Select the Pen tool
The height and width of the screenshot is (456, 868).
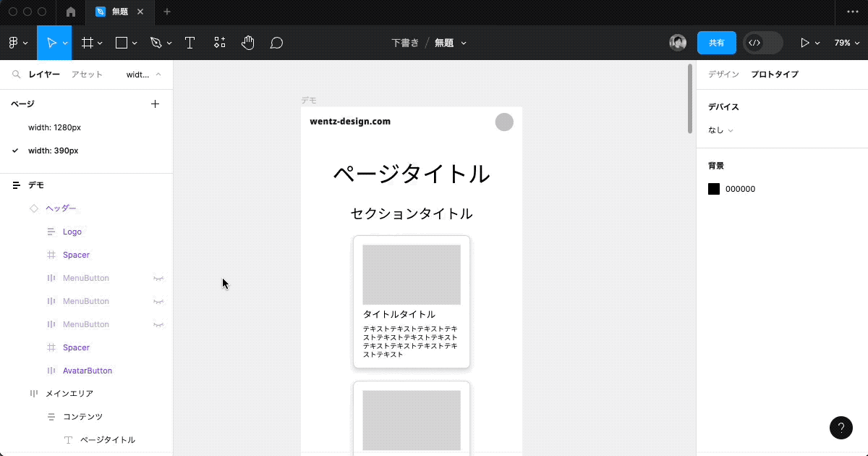pyautogui.click(x=155, y=43)
